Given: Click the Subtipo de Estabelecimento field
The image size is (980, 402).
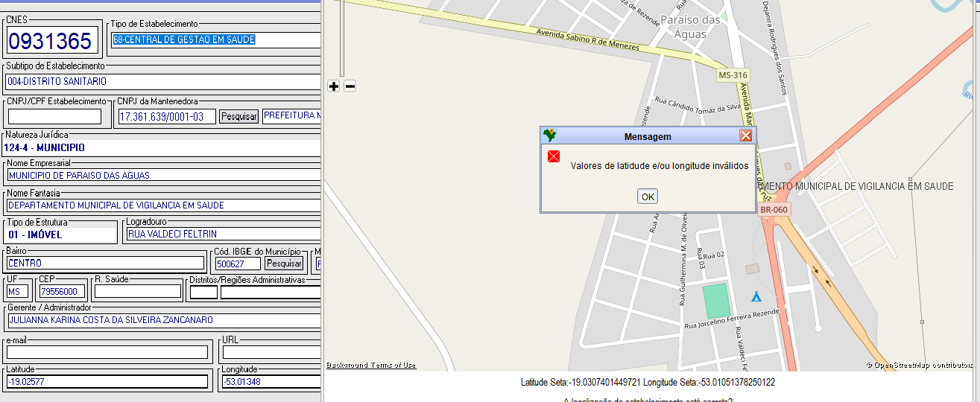Looking at the screenshot, I should [x=162, y=81].
